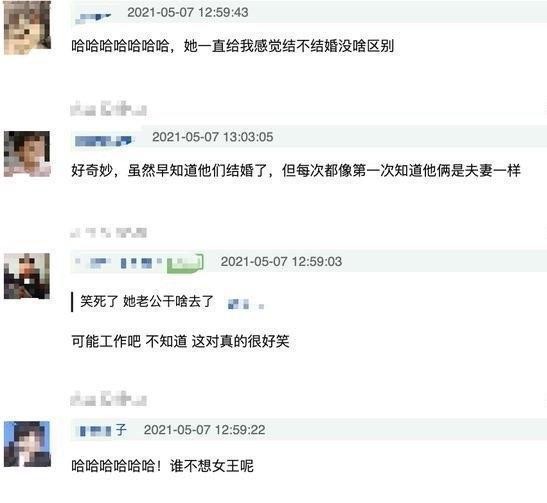Click the timestamp 2021-05-07 12:59:43

point(188,13)
